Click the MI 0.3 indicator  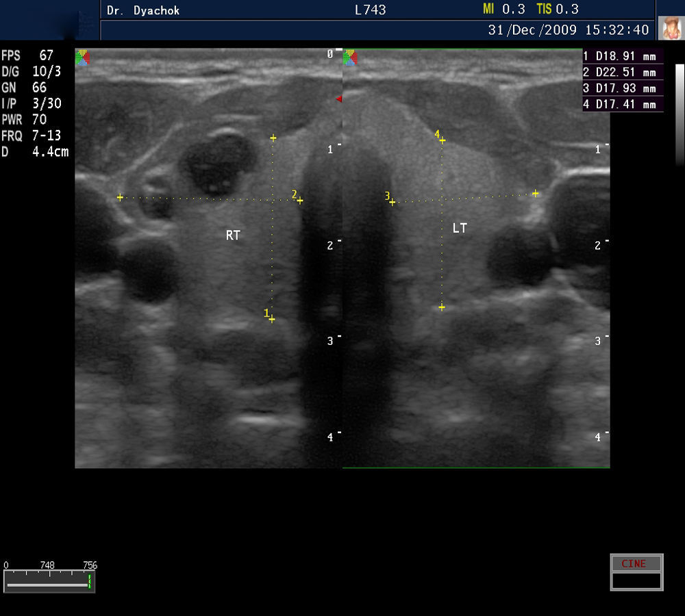click(503, 9)
